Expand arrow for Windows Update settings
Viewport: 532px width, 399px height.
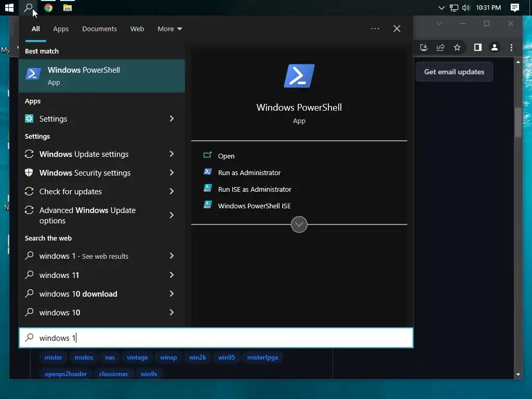coord(171,154)
